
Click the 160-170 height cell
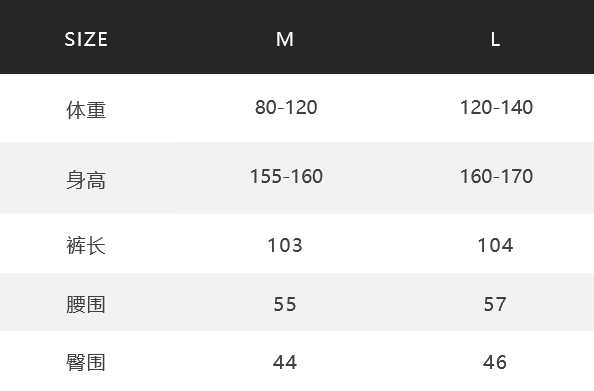pyautogui.click(x=496, y=177)
